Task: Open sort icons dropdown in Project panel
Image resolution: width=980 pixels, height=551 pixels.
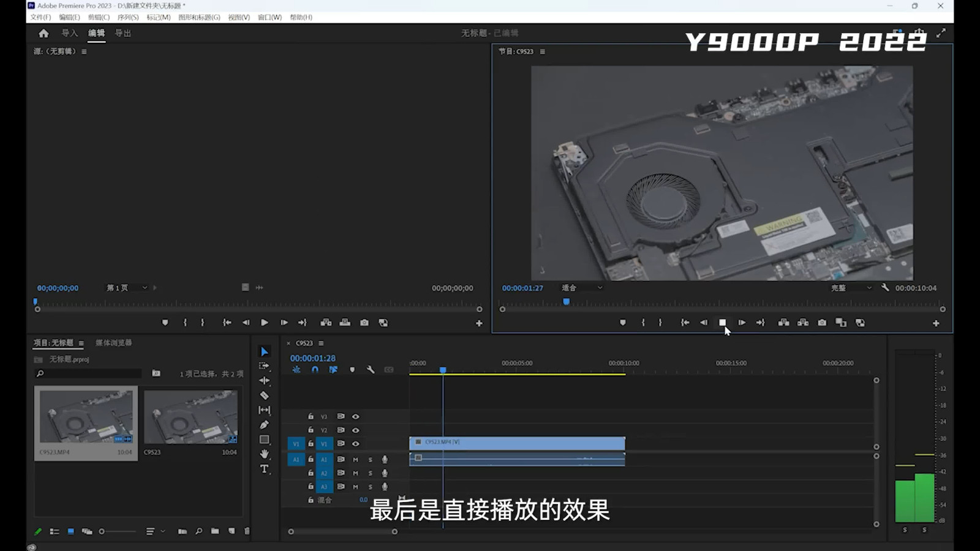Action: click(156, 531)
